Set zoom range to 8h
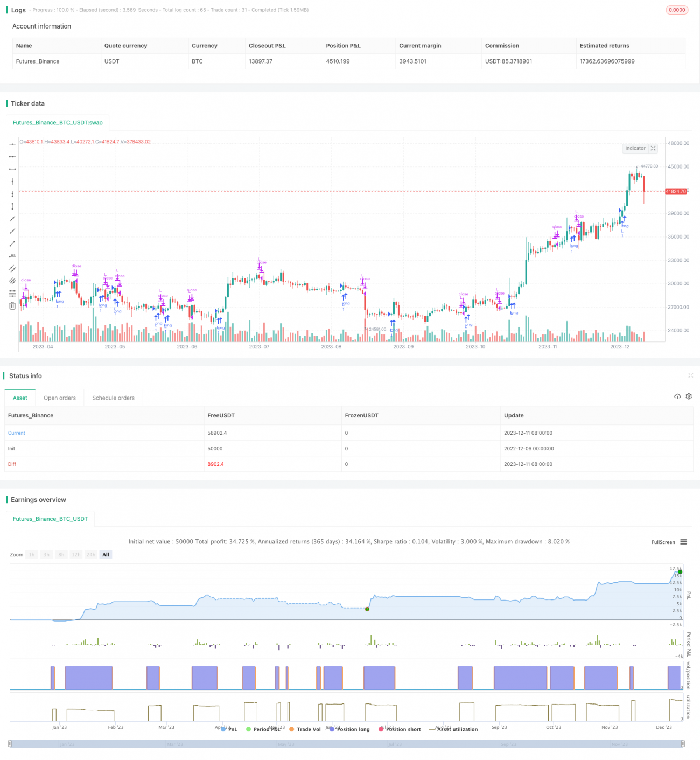Viewport: 700px width, 760px height. [x=61, y=555]
